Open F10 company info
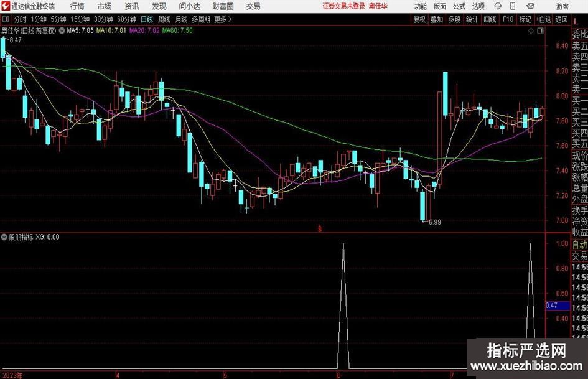 coord(508,19)
